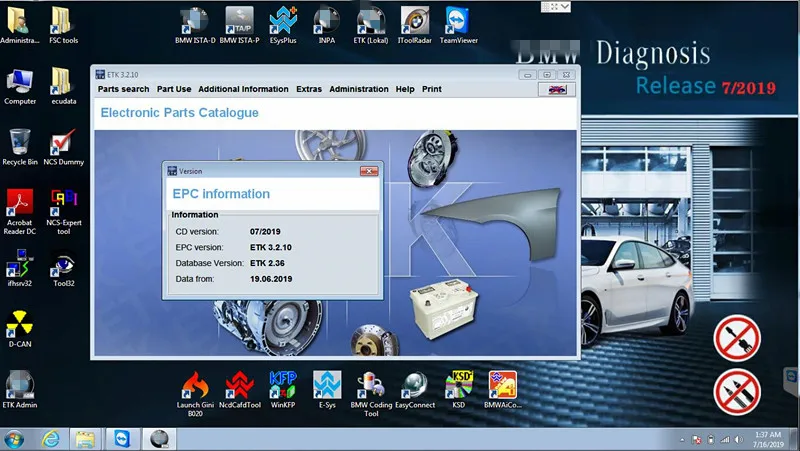Open the EasyConnect desktop shortcut
The width and height of the screenshot is (800, 451).
pos(414,389)
